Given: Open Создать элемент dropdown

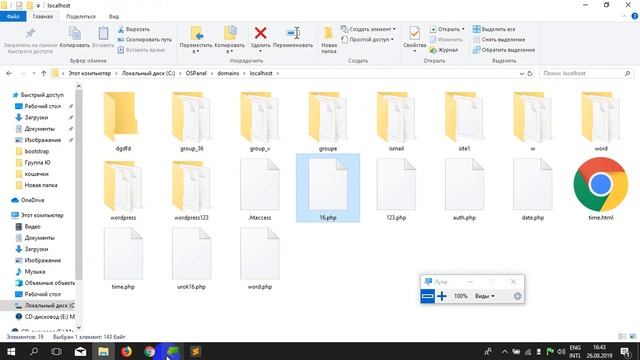Looking at the screenshot, I should [x=368, y=29].
